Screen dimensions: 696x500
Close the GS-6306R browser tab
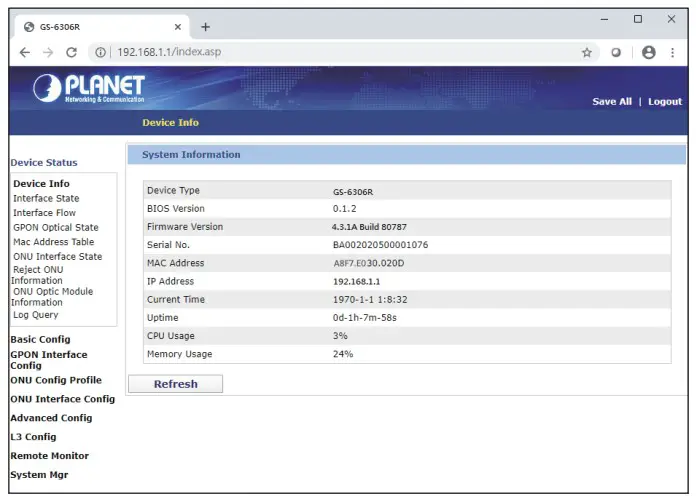click(178, 27)
